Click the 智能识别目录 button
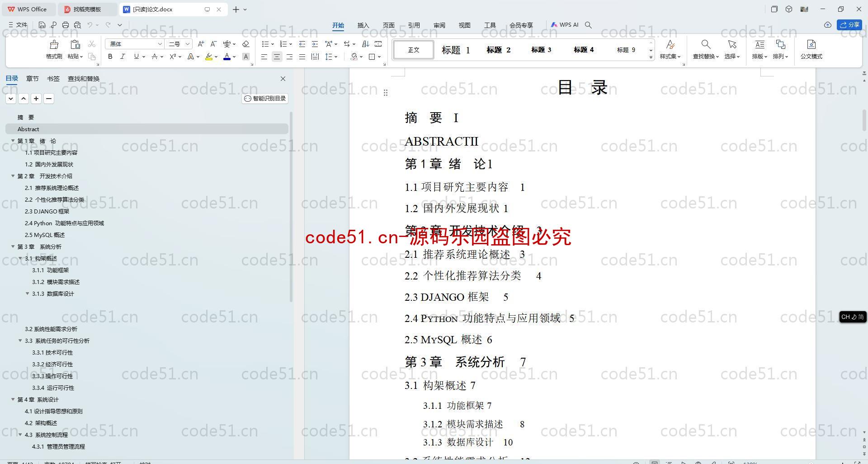Screen dimensions: 868x464 pos(265,99)
